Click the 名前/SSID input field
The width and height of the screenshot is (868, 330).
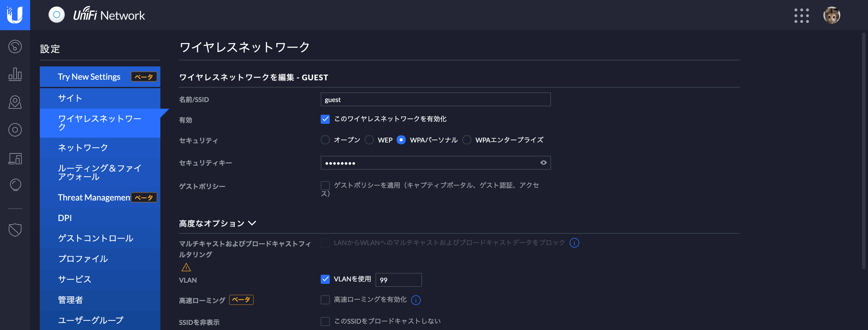(435, 100)
